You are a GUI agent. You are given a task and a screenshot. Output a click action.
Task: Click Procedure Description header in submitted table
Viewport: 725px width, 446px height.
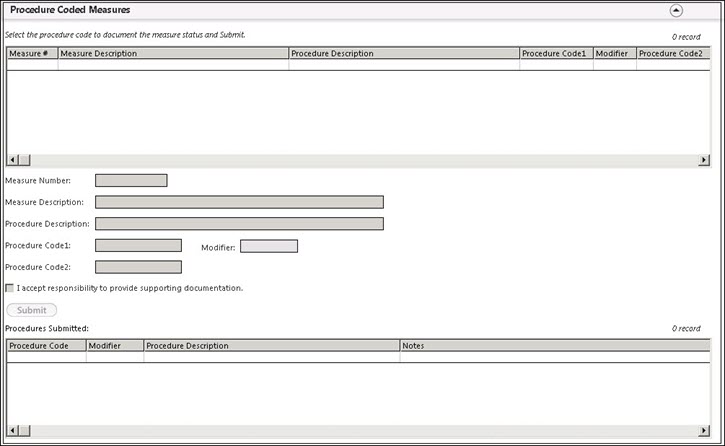[x=272, y=346]
